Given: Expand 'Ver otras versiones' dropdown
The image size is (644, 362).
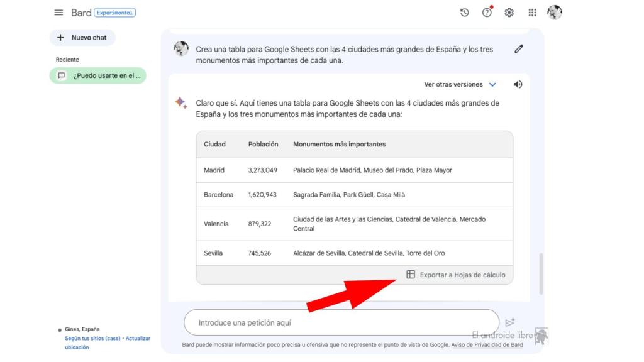Looking at the screenshot, I should 460,84.
